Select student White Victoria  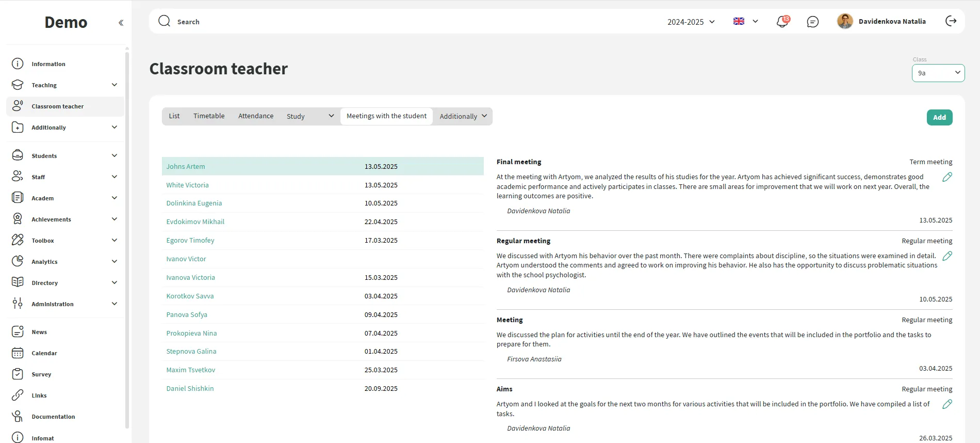pyautogui.click(x=187, y=185)
